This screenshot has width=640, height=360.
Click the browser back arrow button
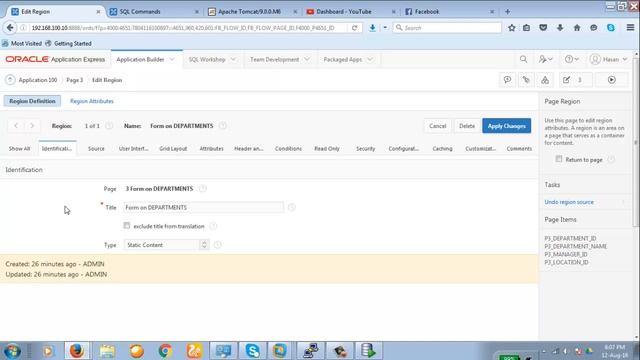(10, 28)
